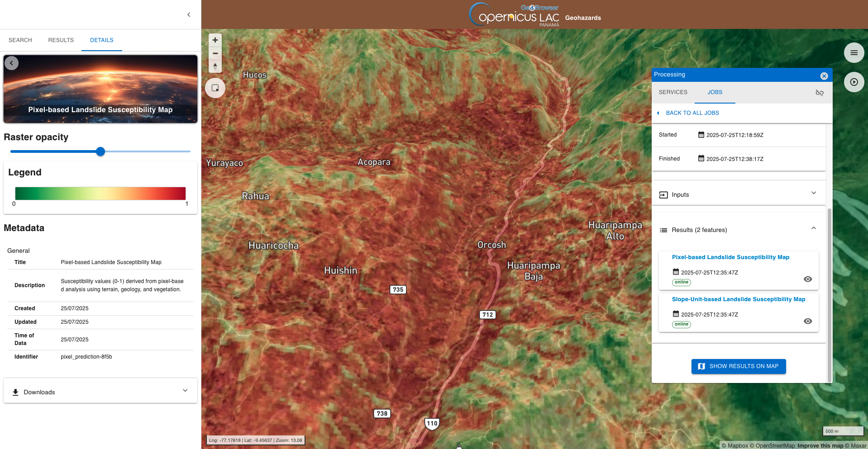The width and height of the screenshot is (868, 449).
Task: Reset map bearing to north
Action: 215,66
